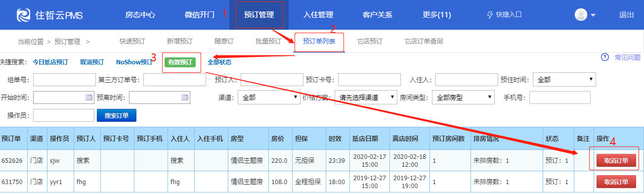Open the 客户关系 menu
This screenshot has height=194, width=644.
(x=378, y=15)
